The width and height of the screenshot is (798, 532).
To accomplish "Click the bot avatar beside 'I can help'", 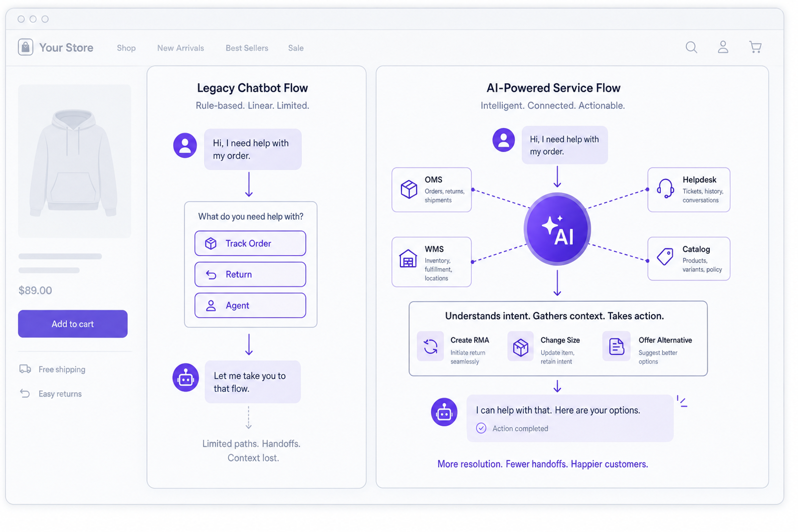I will (x=444, y=412).
